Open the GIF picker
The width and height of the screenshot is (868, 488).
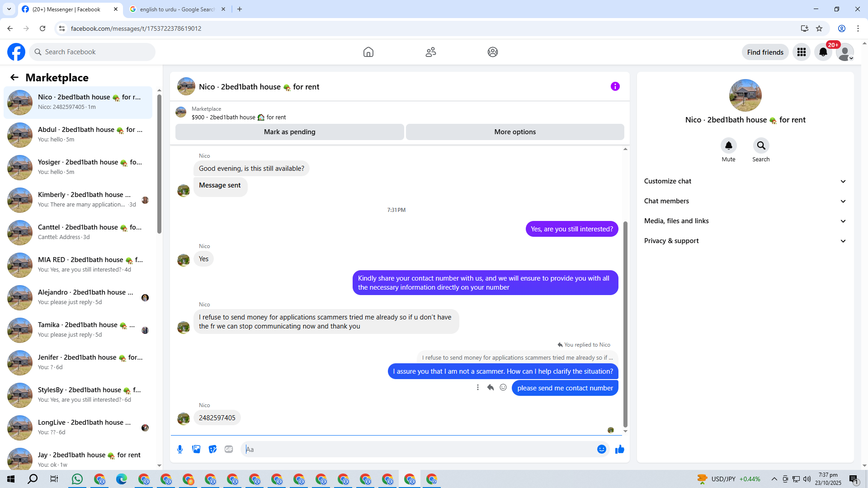pos(229,449)
